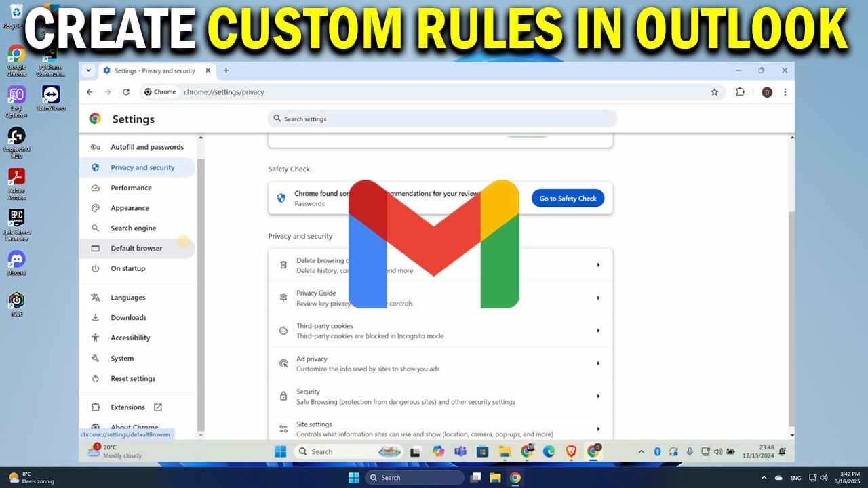This screenshot has width=868, height=488.
Task: Open Chrome extensions puzzle icon
Action: 740,92
